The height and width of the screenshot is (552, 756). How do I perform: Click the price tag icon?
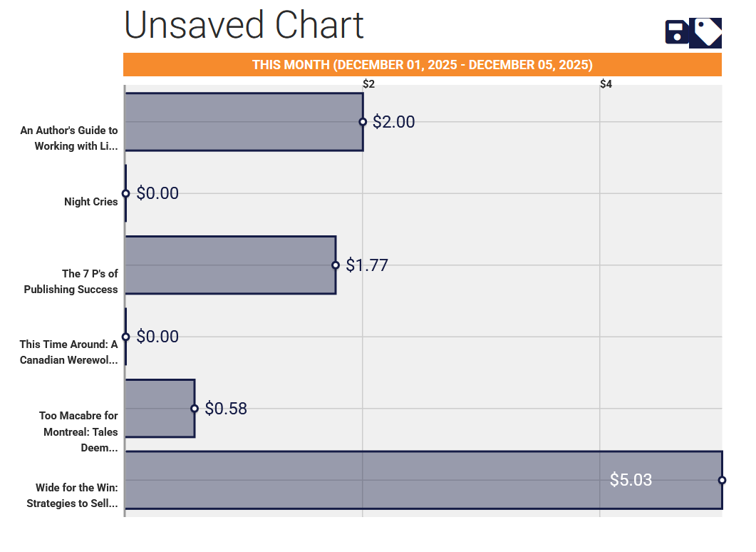(705, 31)
